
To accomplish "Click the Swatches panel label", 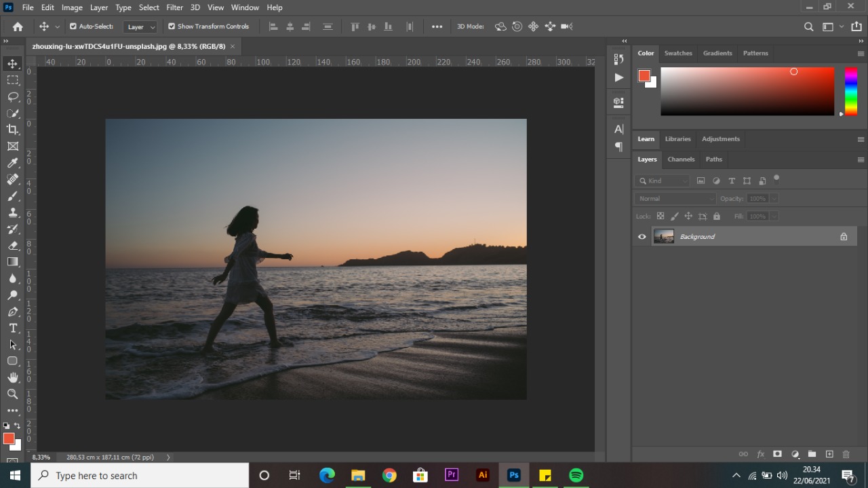I will [678, 53].
